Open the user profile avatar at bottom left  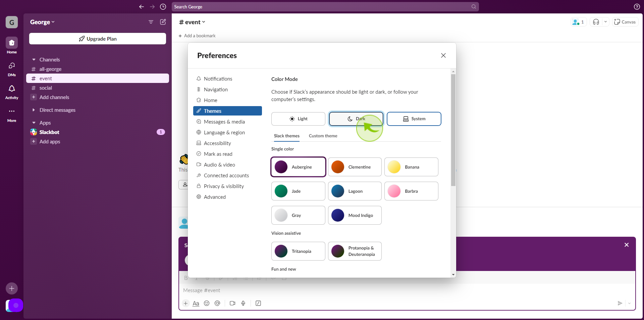[14, 305]
